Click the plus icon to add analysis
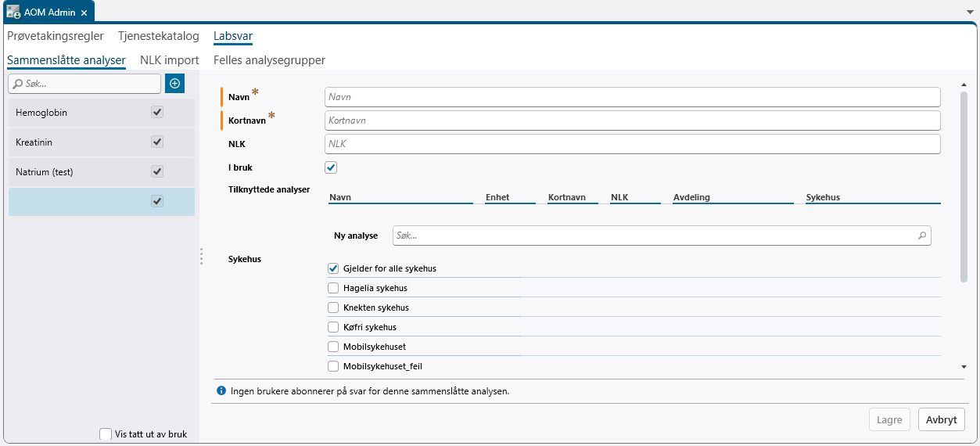This screenshot has height=446, width=980. tap(175, 84)
